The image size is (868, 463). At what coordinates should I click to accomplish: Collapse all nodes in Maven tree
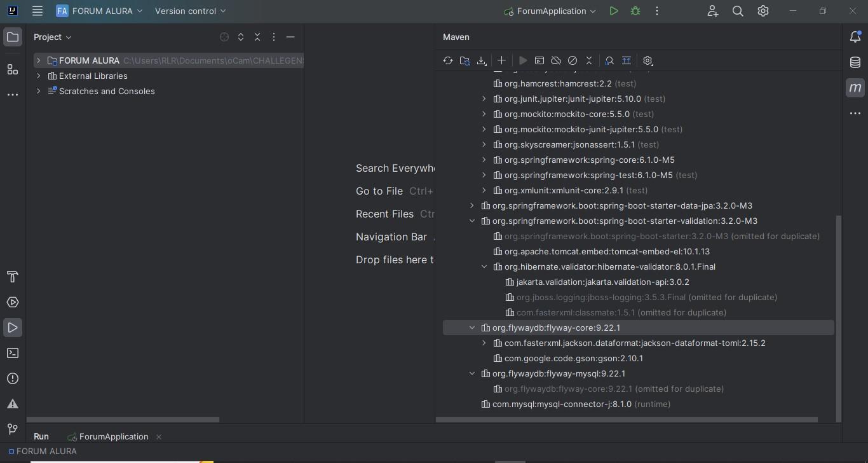coord(589,60)
